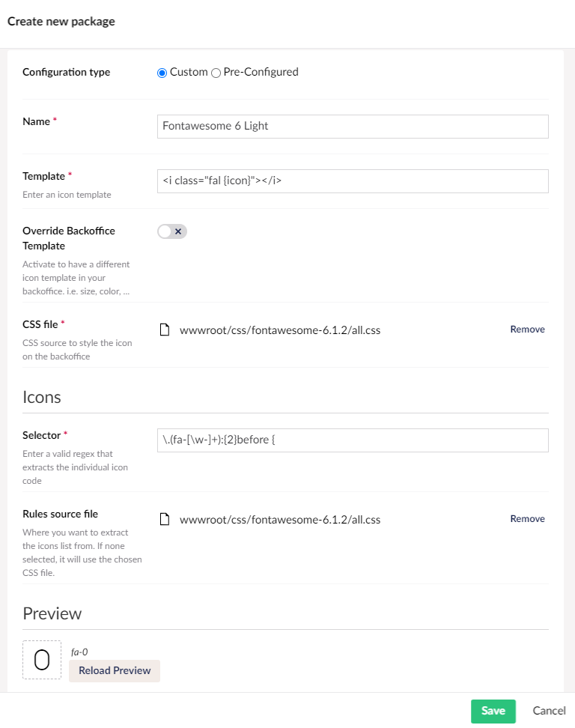The image size is (575, 728).
Task: Click the document icon beside the CSS file
Action: pyautogui.click(x=165, y=329)
